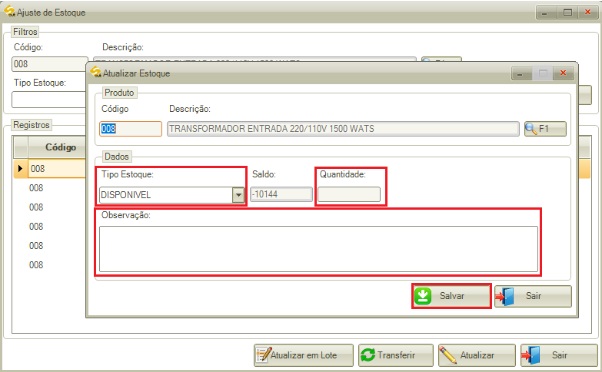Image resolution: width=602 pixels, height=372 pixels.
Task: Click the Salvar button in Atualizar Estoque
Action: pos(452,296)
